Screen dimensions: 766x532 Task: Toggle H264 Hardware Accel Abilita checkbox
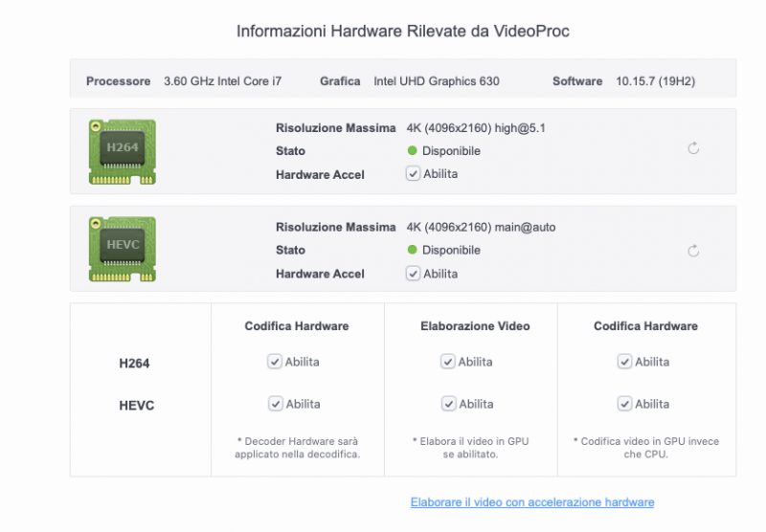(x=413, y=173)
